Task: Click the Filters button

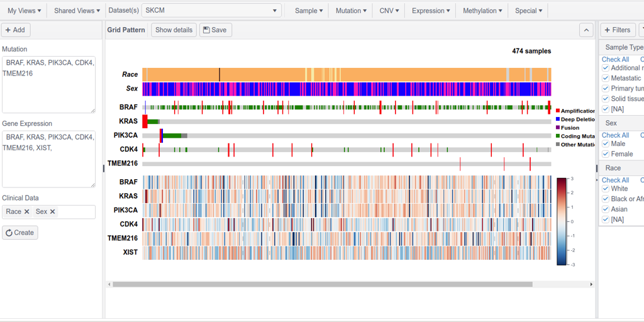Action: pyautogui.click(x=618, y=30)
